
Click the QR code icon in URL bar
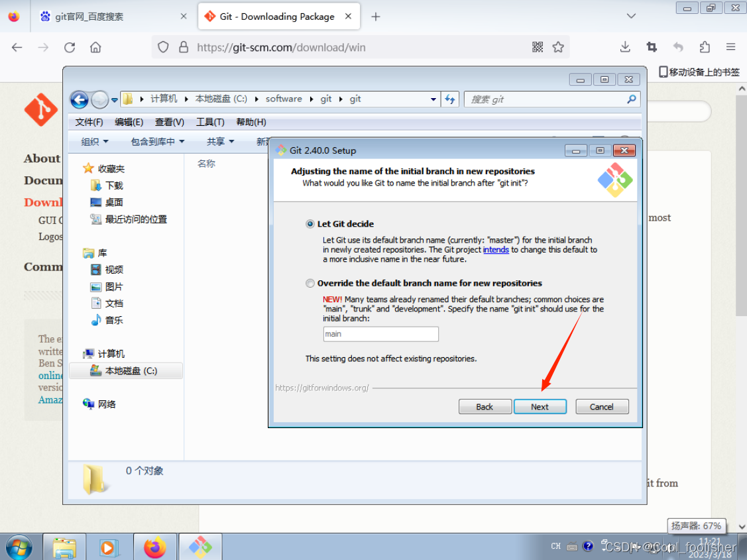(x=538, y=47)
